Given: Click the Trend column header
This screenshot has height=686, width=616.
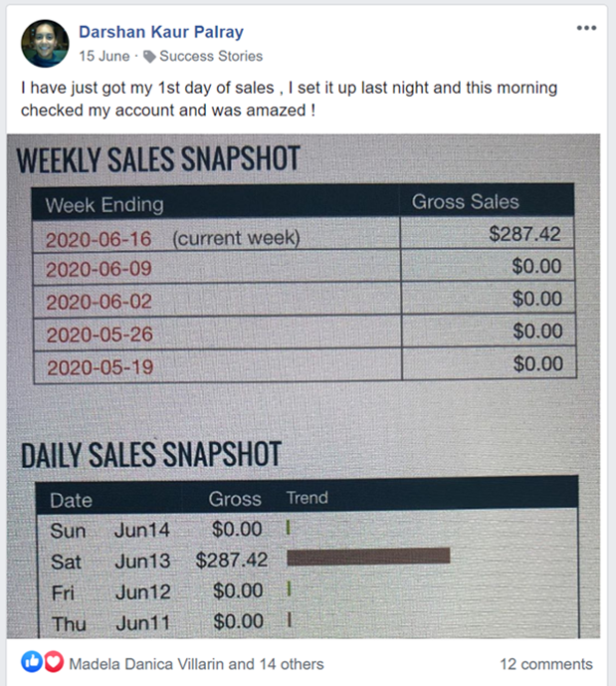Looking at the screenshot, I should point(307,498).
